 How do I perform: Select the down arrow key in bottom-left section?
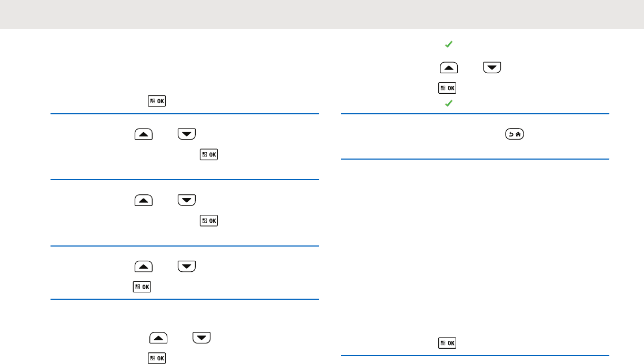203,338
